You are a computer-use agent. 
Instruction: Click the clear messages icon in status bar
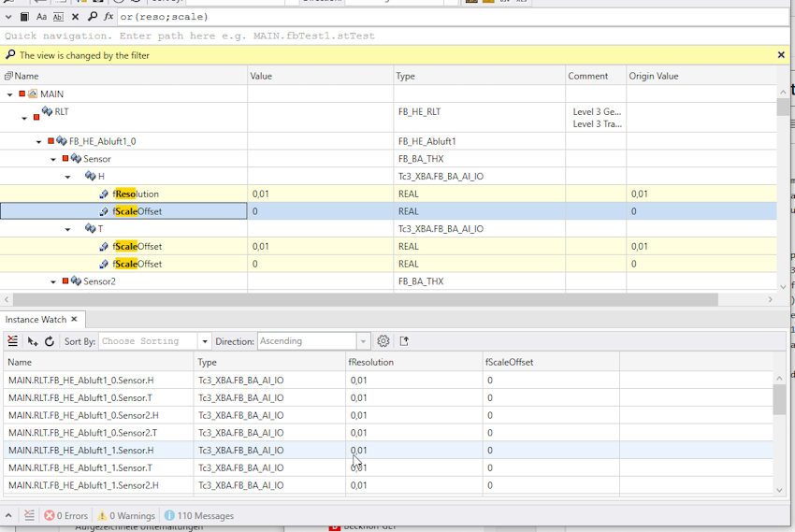pos(29,515)
